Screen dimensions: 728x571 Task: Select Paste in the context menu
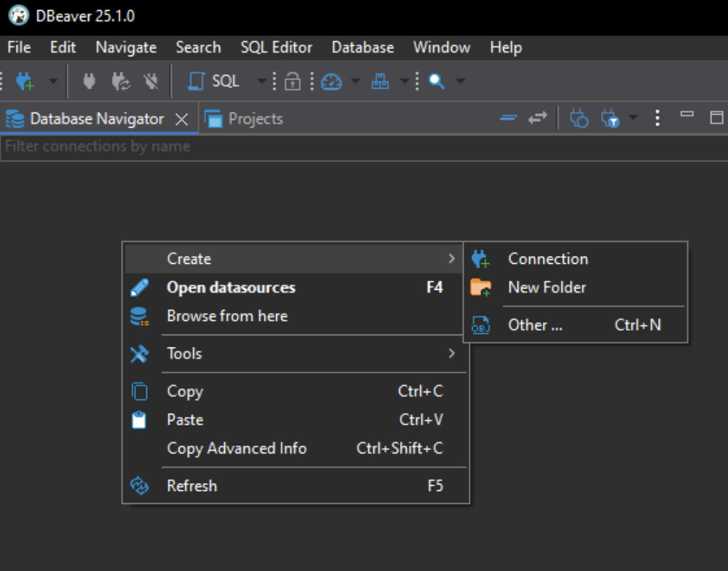click(x=294, y=420)
